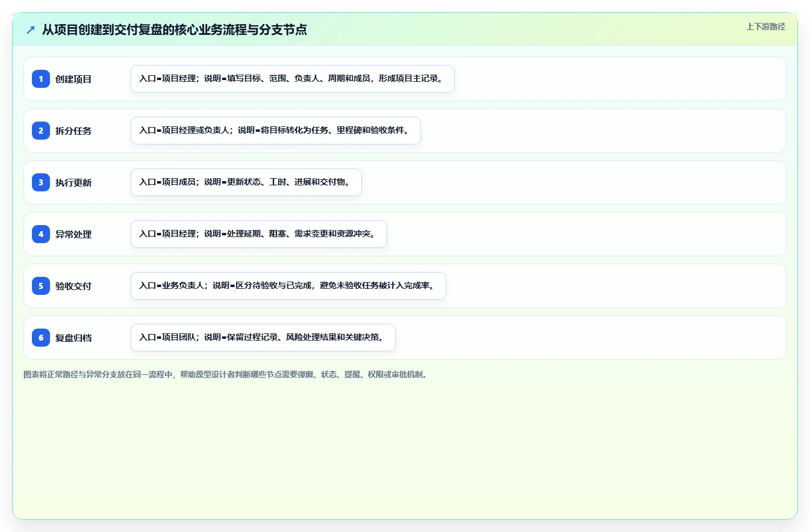Select the 拆分任务 step label

(x=73, y=131)
